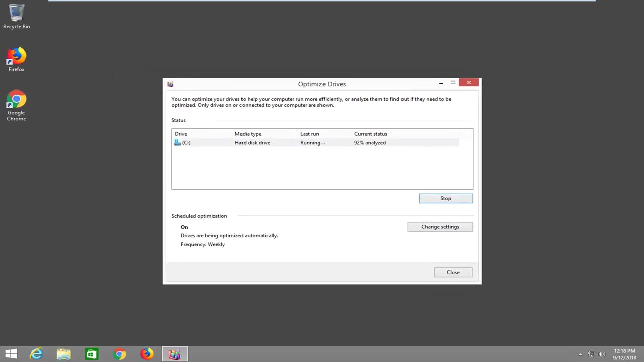The image size is (644, 362).
Task: Close Optimize Drives with the red X
Action: click(x=469, y=83)
